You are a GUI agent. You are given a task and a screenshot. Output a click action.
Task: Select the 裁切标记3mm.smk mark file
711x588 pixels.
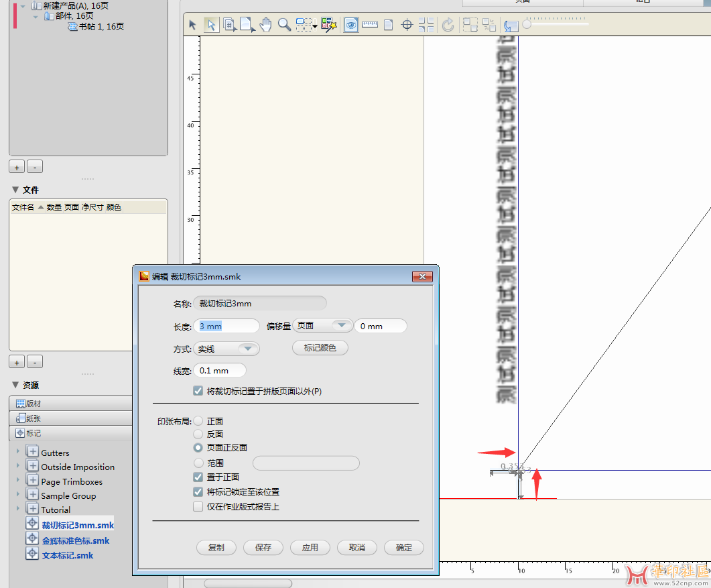click(x=78, y=526)
